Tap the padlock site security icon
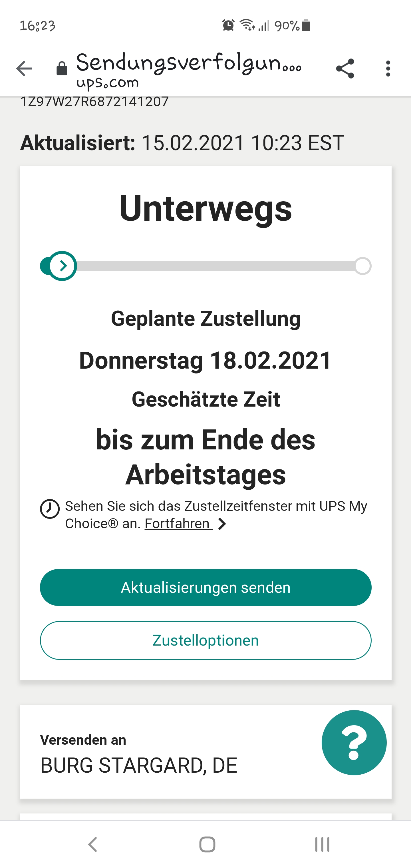 point(62,69)
